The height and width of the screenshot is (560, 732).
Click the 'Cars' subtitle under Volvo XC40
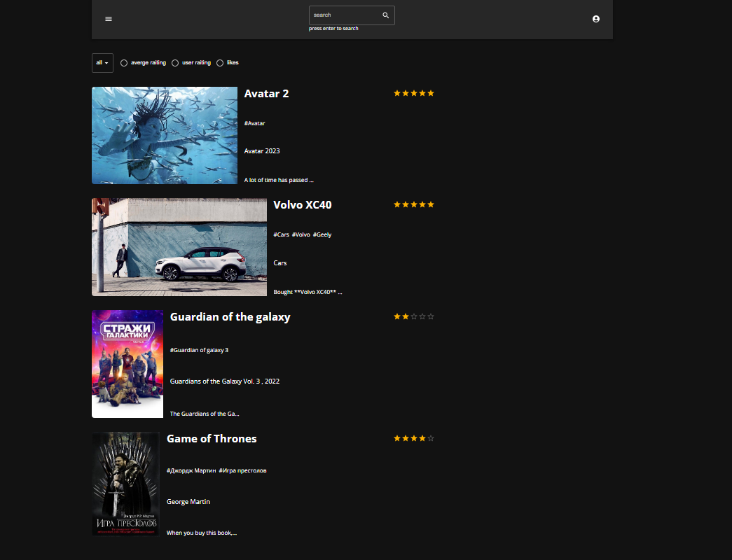pyautogui.click(x=280, y=263)
